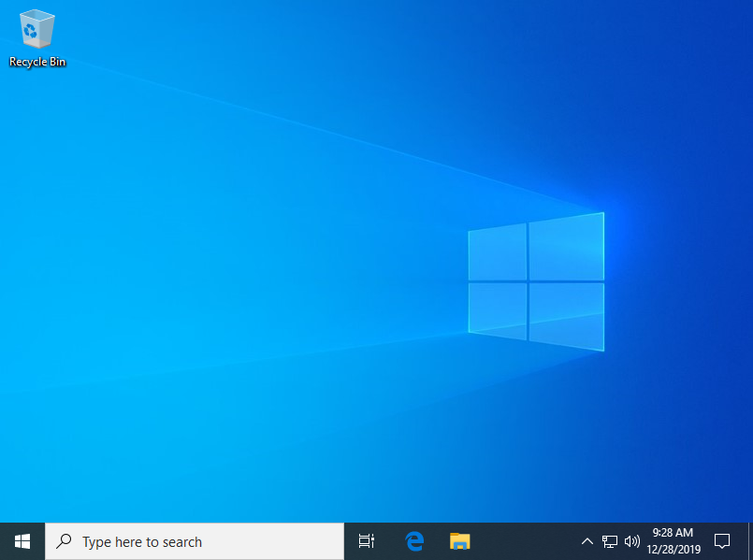Open the Windows Start menu
The width and height of the screenshot is (753, 560).
(22, 541)
